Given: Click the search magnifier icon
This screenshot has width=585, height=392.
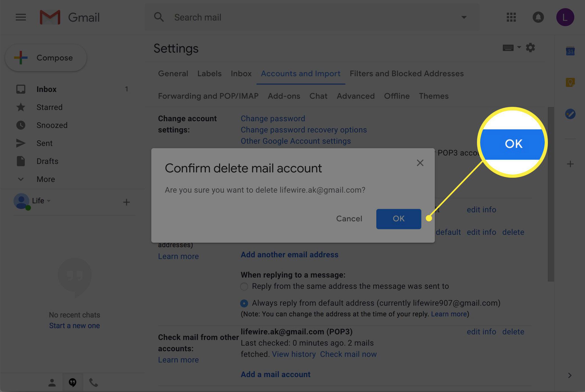Looking at the screenshot, I should (x=159, y=17).
